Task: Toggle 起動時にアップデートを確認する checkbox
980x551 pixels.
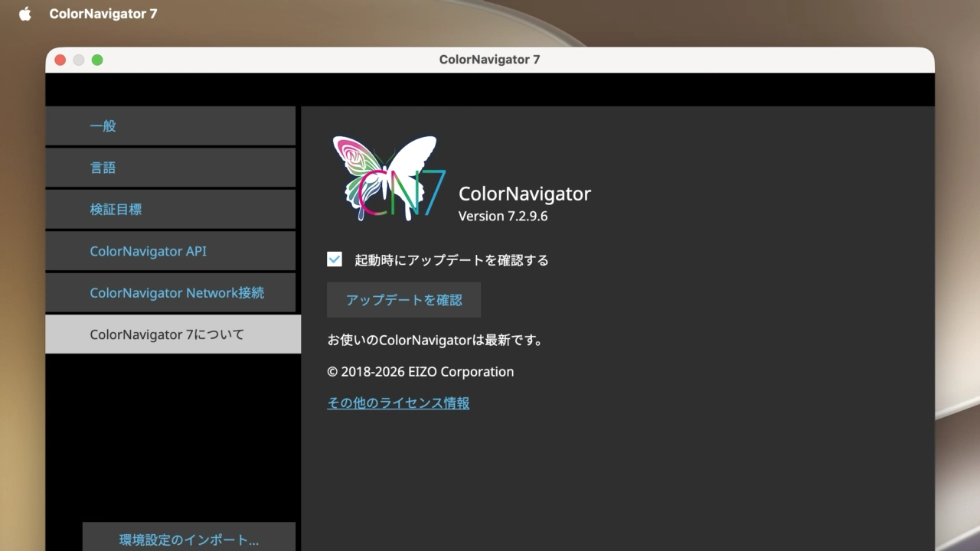Action: tap(335, 259)
